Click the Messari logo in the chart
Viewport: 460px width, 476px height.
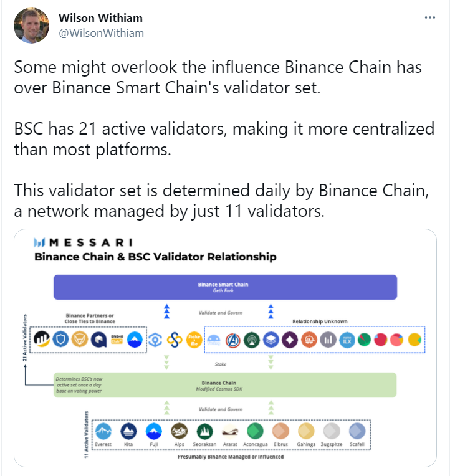coord(83,242)
